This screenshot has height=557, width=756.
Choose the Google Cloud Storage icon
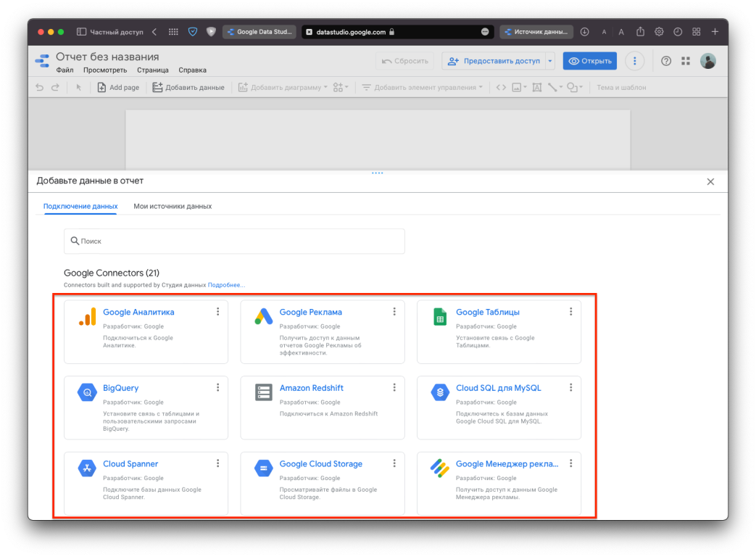tap(264, 469)
